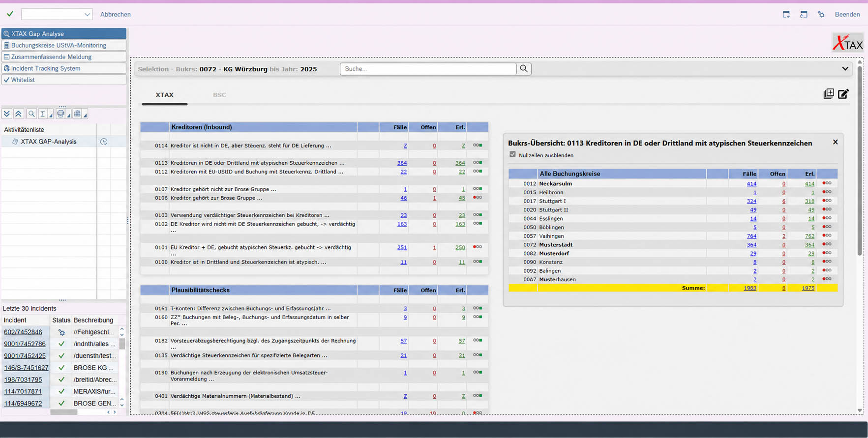Click the print icon in activity toolbar
The height and width of the screenshot is (438, 868).
click(60, 114)
